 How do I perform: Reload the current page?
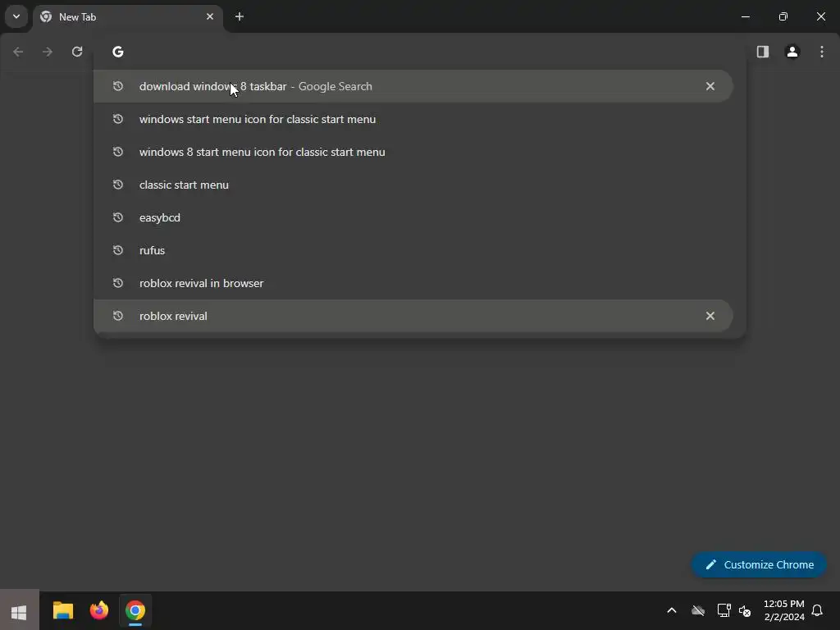(77, 52)
